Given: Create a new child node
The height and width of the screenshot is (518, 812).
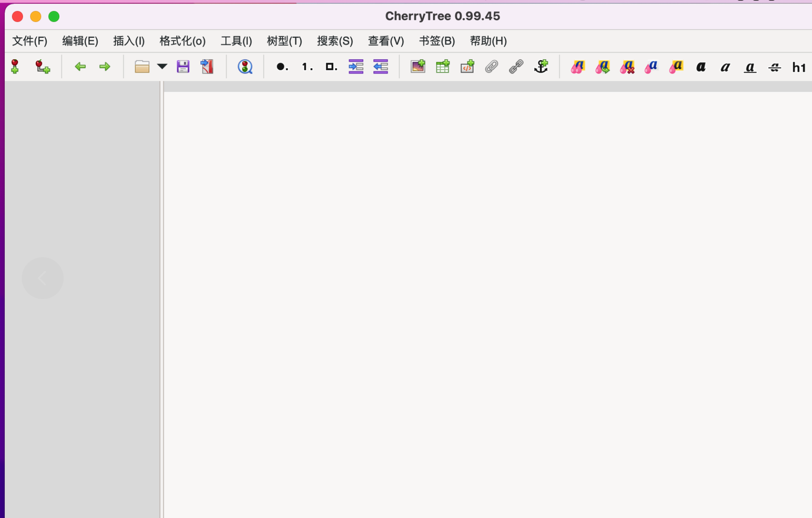Looking at the screenshot, I should point(42,67).
